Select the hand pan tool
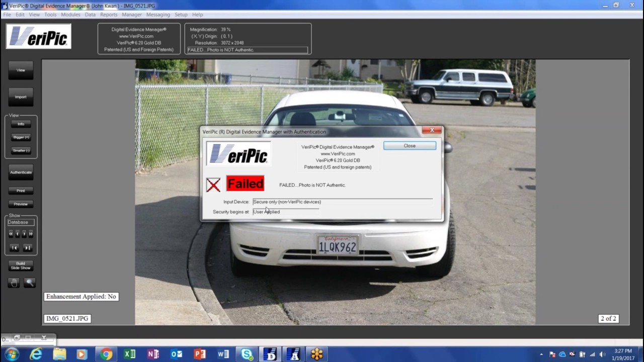Image resolution: width=644 pixels, height=362 pixels. tap(14, 283)
